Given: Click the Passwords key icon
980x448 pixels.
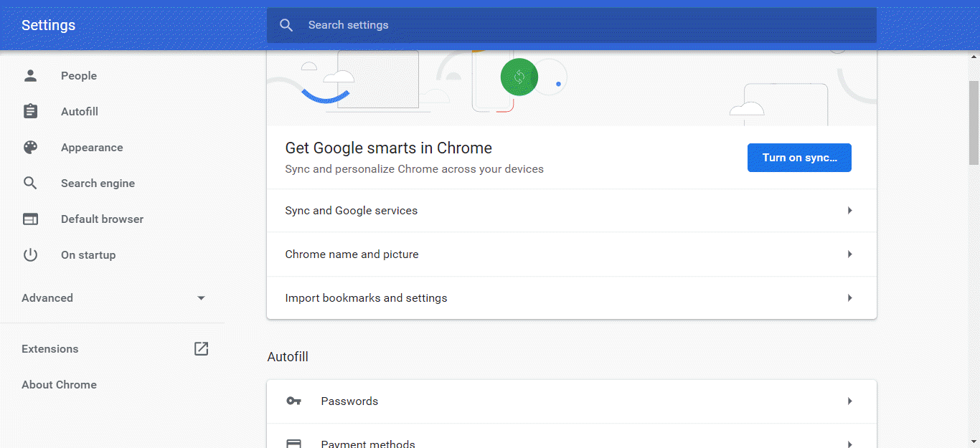Looking at the screenshot, I should [x=293, y=401].
